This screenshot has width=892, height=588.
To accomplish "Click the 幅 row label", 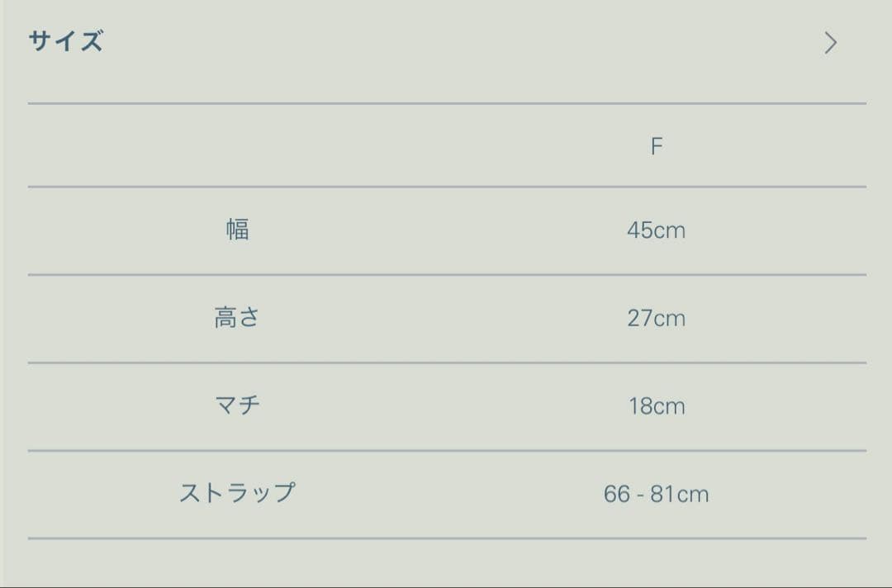I will point(238,230).
